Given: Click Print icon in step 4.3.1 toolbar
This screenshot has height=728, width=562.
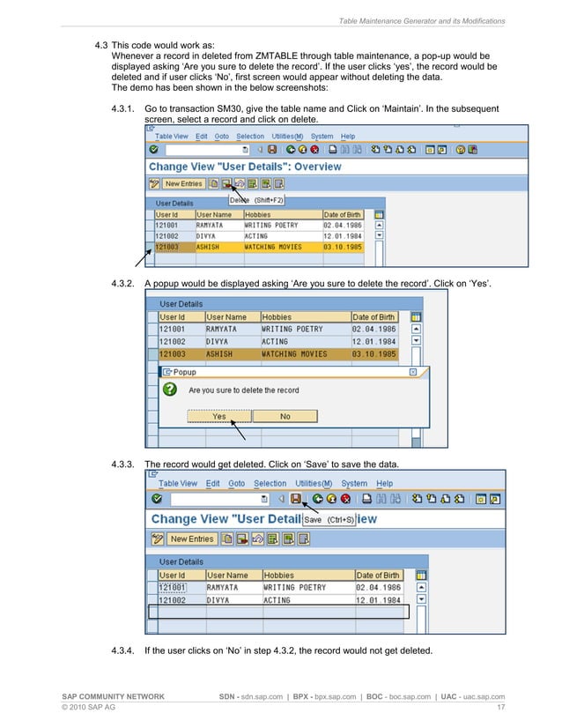Looking at the screenshot, I should coord(333,150).
